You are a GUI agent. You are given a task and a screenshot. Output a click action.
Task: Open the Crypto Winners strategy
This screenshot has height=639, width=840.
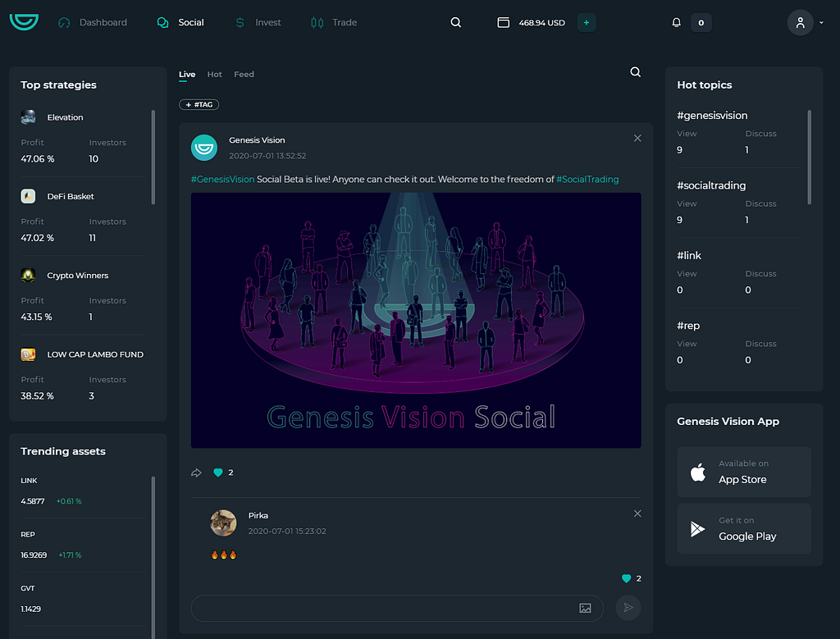pos(78,276)
